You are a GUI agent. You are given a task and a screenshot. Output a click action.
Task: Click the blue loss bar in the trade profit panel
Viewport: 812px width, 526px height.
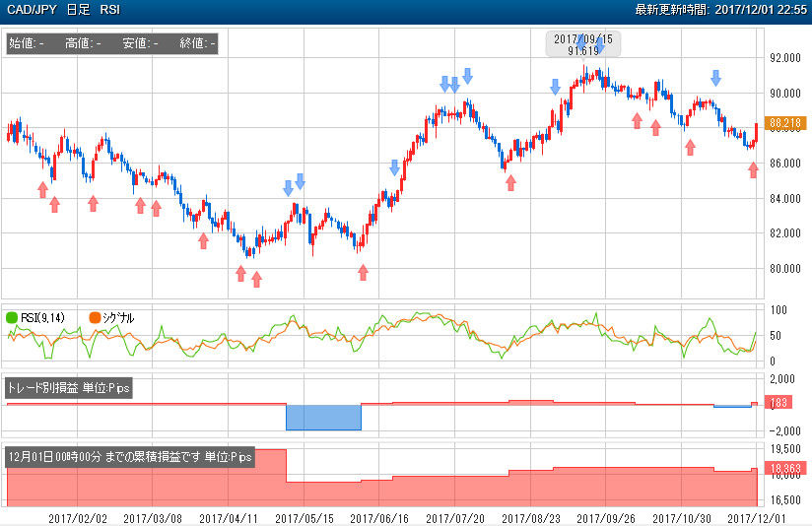[x=323, y=418]
